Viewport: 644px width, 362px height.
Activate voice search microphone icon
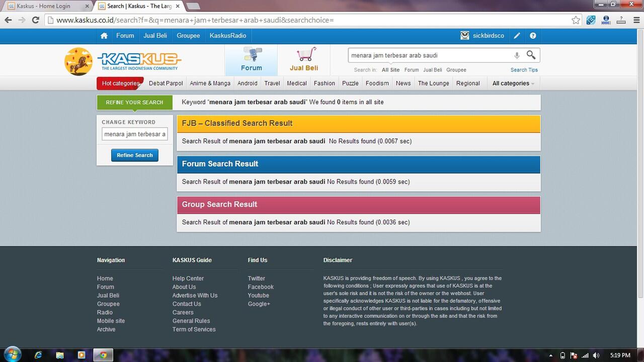coord(516,55)
